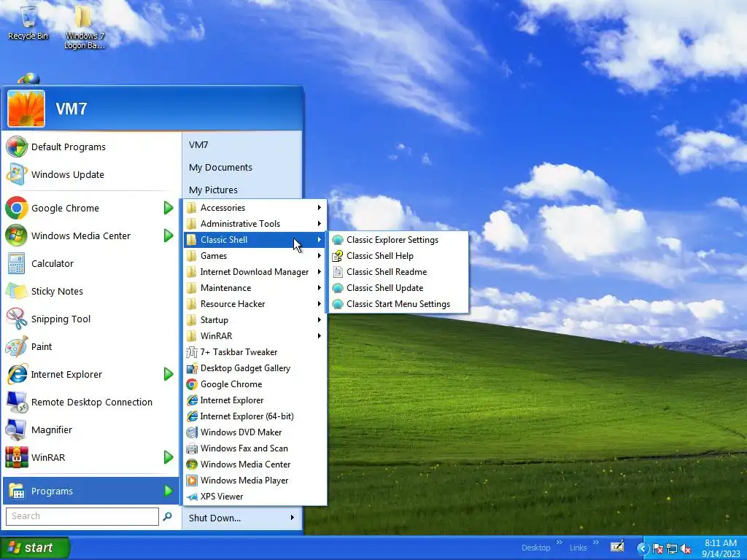Launch the Snipping Tool
Viewport: 747px width, 560px height.
tap(90, 319)
